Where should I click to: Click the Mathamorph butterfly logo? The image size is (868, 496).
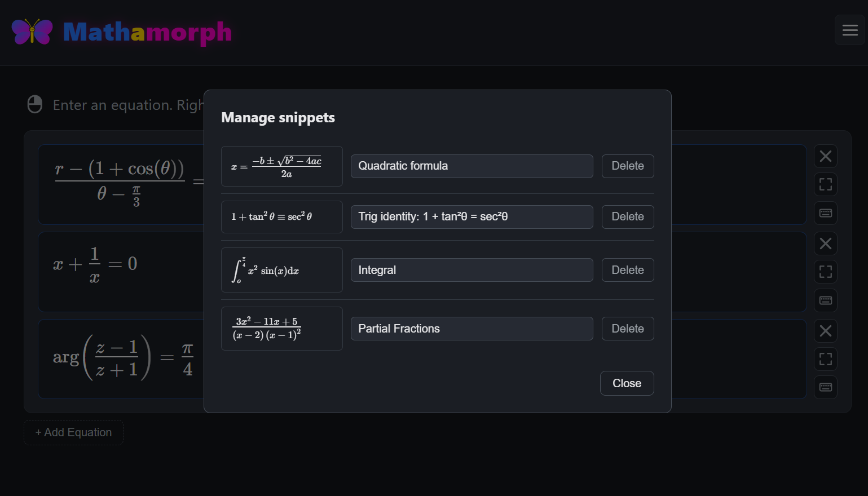coord(32,32)
